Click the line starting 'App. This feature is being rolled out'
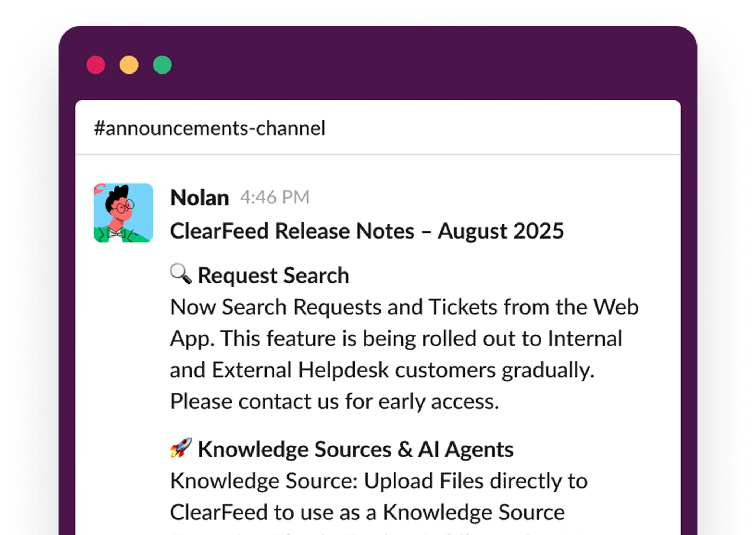756x535 pixels. tap(396, 339)
